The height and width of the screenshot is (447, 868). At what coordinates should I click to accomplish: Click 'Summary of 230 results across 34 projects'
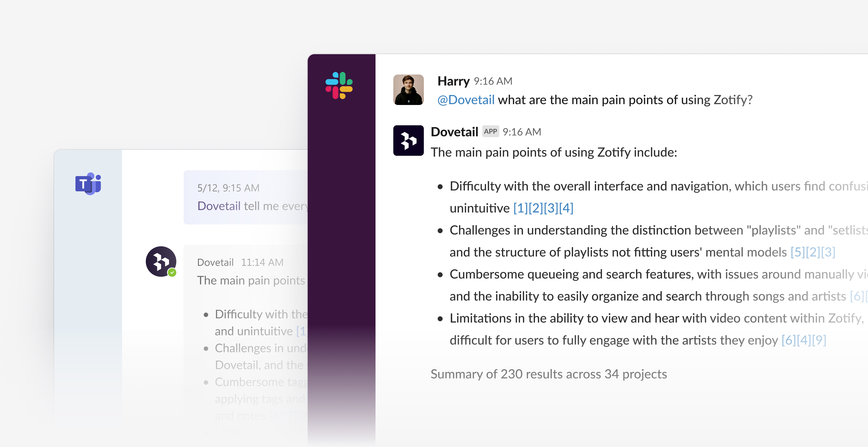(x=549, y=374)
